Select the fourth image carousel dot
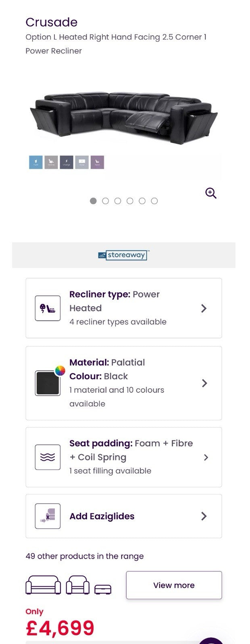 pyautogui.click(x=130, y=201)
